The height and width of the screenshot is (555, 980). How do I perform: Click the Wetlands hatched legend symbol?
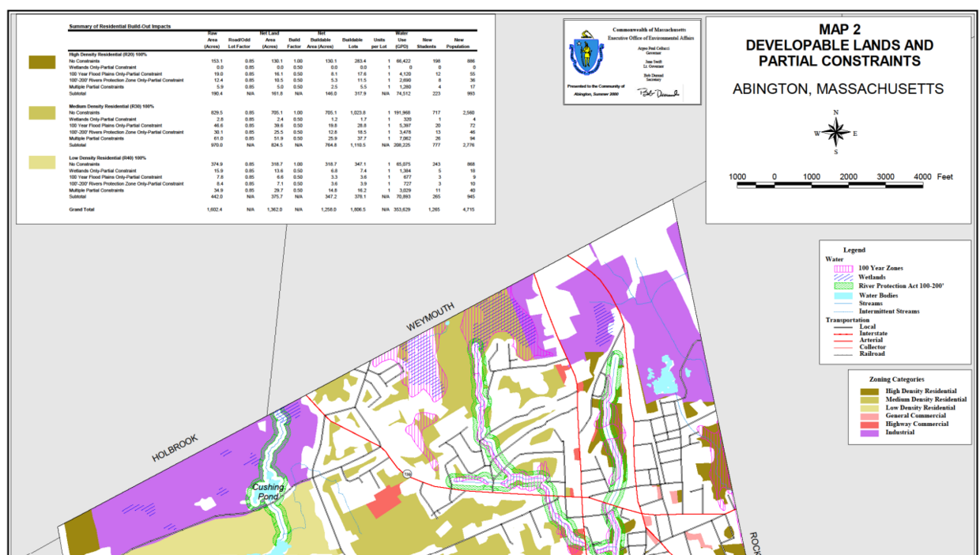click(843, 277)
